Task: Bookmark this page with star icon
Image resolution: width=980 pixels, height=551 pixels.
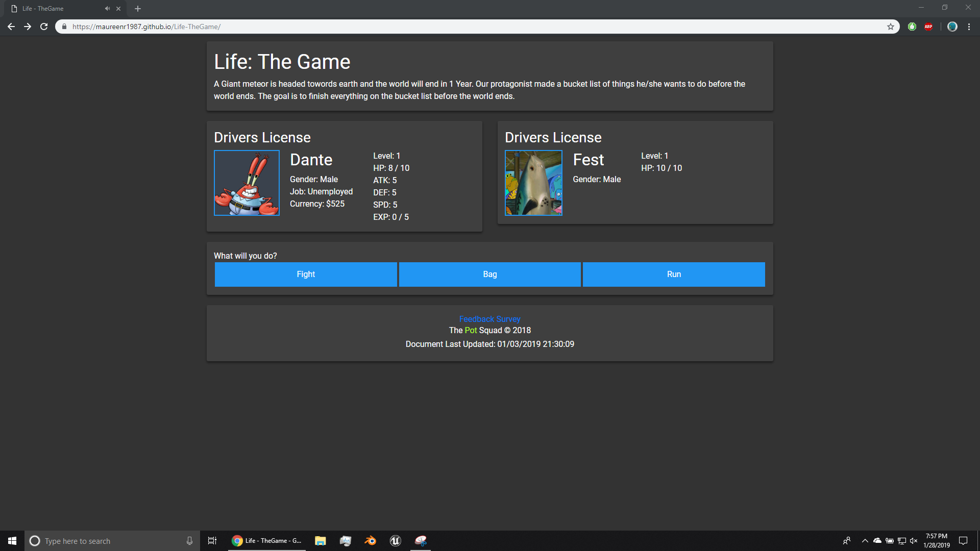Action: pyautogui.click(x=890, y=27)
